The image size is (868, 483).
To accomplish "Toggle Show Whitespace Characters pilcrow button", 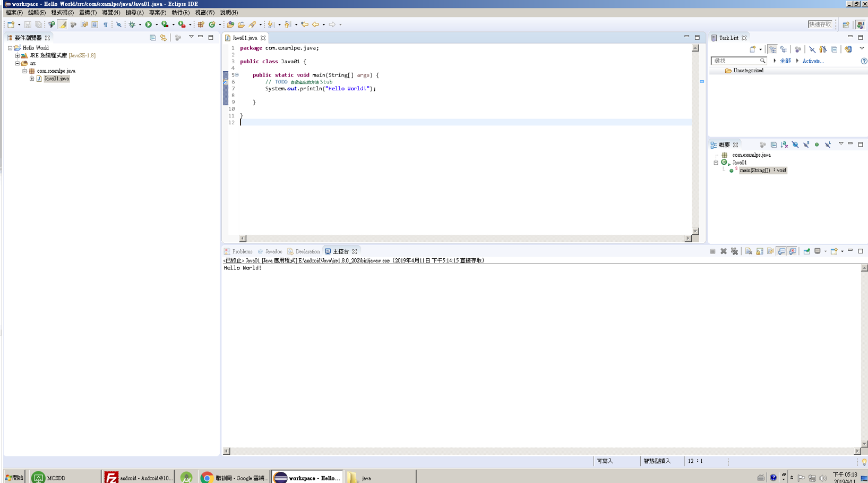I will point(106,24).
